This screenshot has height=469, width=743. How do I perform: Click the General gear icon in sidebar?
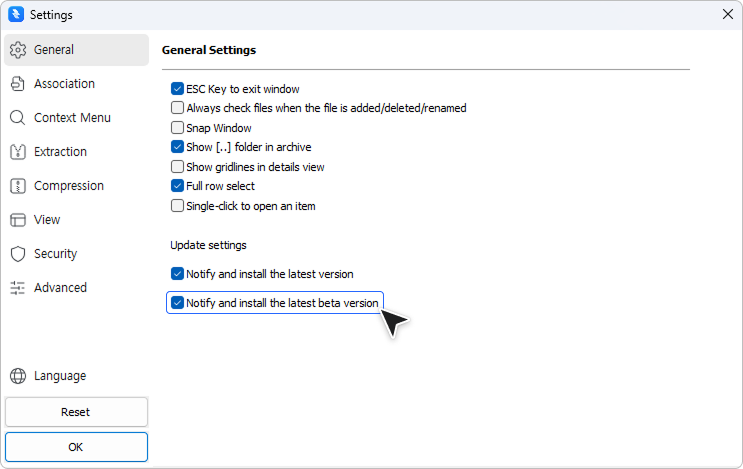click(17, 50)
